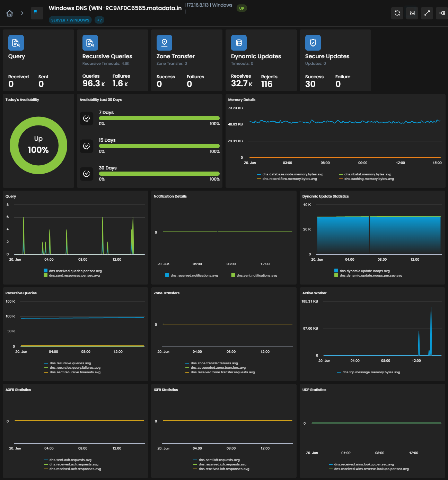Open the side panel using the collapse-list icon
Screen dimensions: 448x480
[x=442, y=13]
